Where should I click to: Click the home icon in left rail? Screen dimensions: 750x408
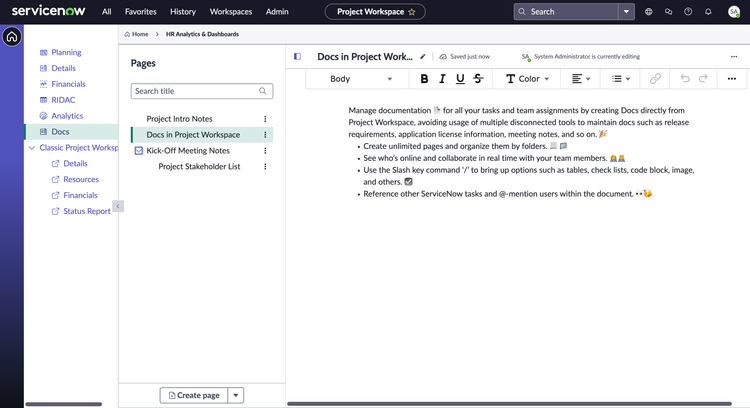[x=11, y=37]
